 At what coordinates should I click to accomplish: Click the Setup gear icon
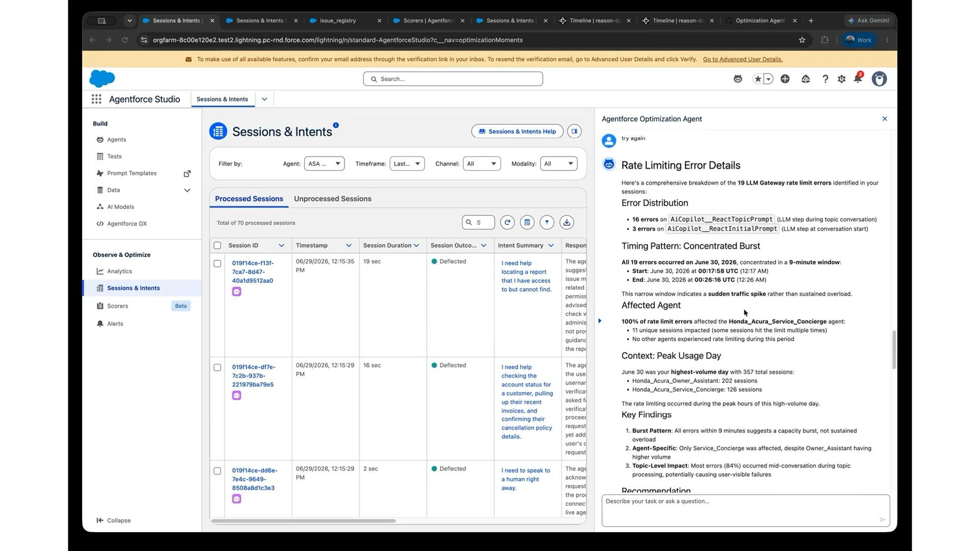842,79
